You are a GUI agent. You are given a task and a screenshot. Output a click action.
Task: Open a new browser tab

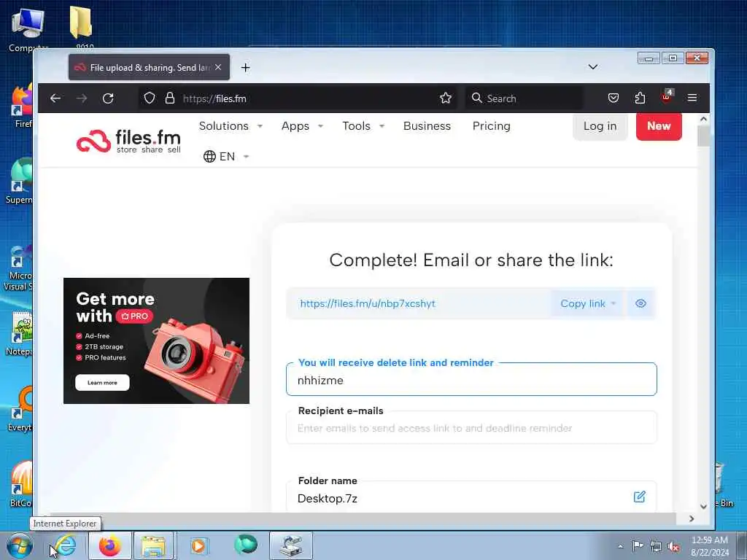click(x=245, y=68)
